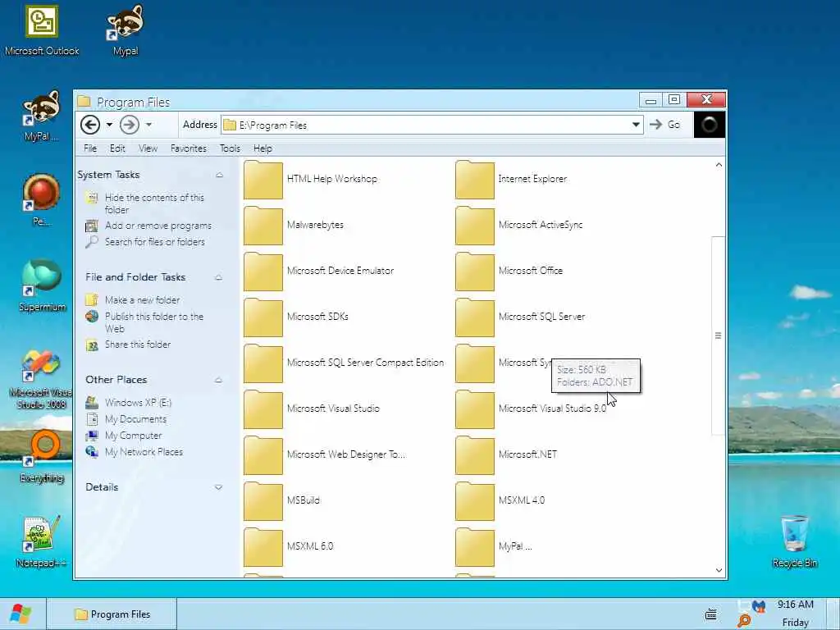Collapse the System Tasks section

pyautogui.click(x=219, y=176)
